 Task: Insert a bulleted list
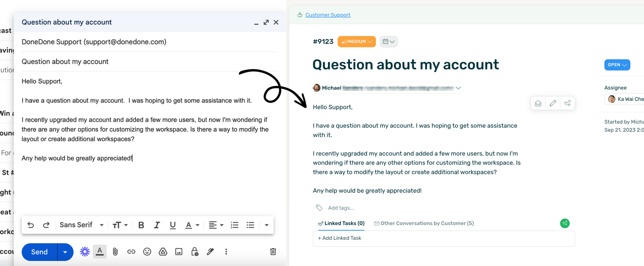coord(250,225)
